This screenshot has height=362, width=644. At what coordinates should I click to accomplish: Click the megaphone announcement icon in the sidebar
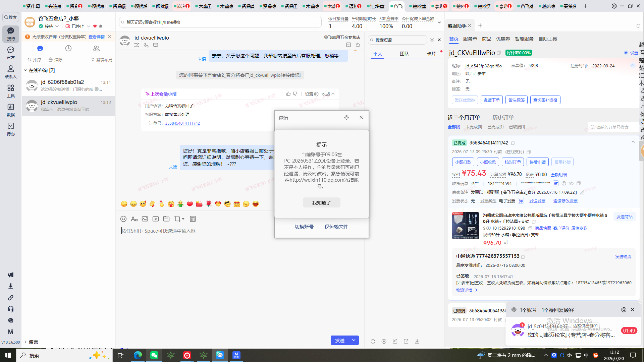11,275
